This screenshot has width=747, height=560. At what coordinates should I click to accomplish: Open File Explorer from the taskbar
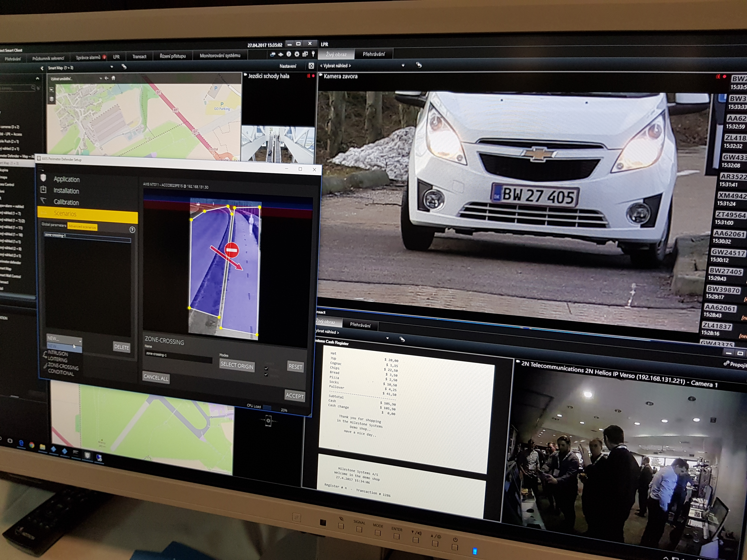pos(42,447)
